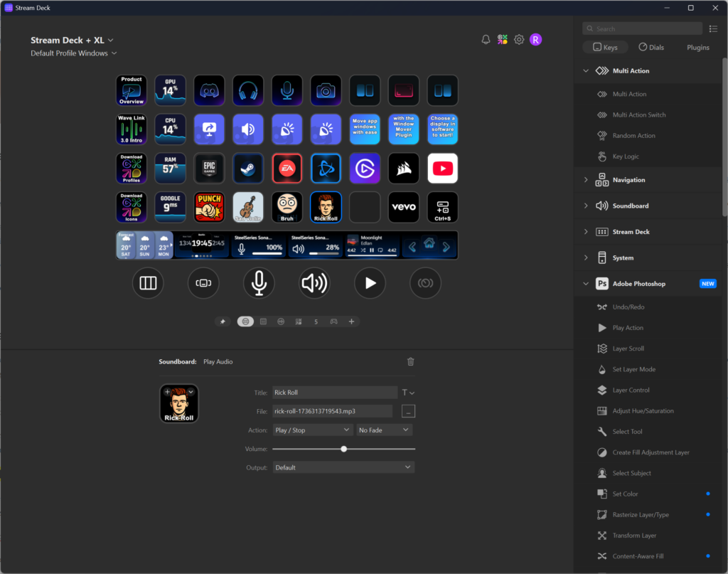Click the play dial button
The height and width of the screenshot is (574, 728).
point(370,283)
